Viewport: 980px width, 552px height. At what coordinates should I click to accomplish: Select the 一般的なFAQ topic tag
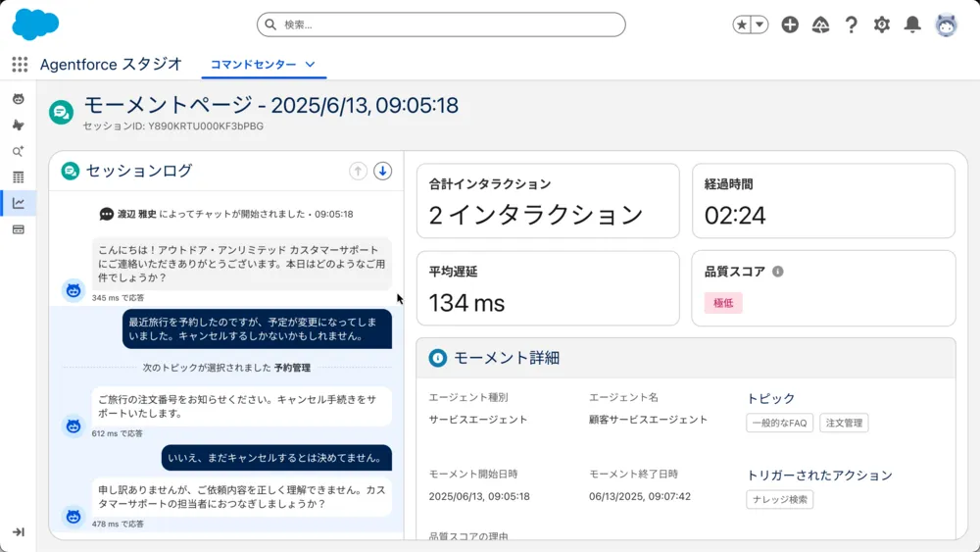[779, 424]
